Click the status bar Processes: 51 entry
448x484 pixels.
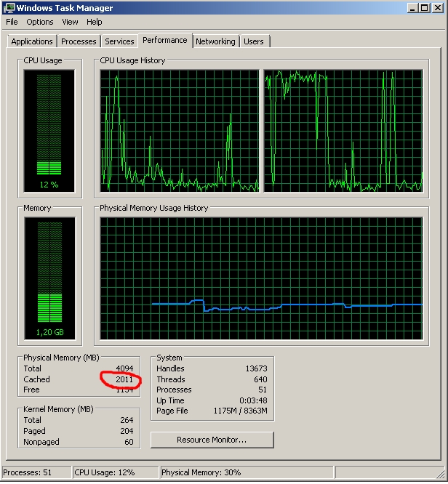(x=36, y=472)
